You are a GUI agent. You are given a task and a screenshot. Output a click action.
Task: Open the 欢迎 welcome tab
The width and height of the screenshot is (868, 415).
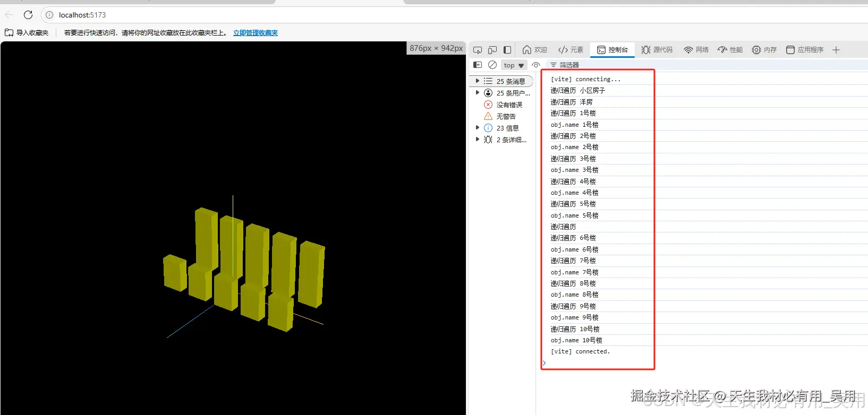(x=535, y=50)
